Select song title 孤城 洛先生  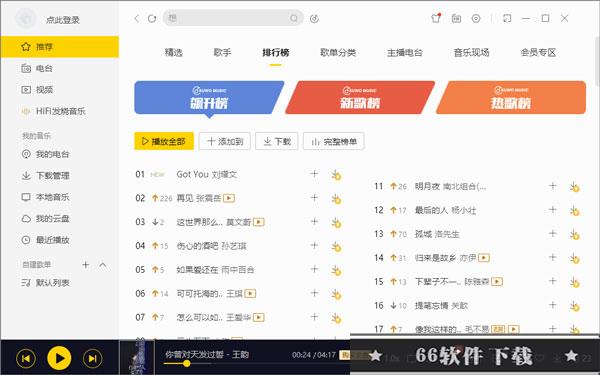(x=437, y=234)
